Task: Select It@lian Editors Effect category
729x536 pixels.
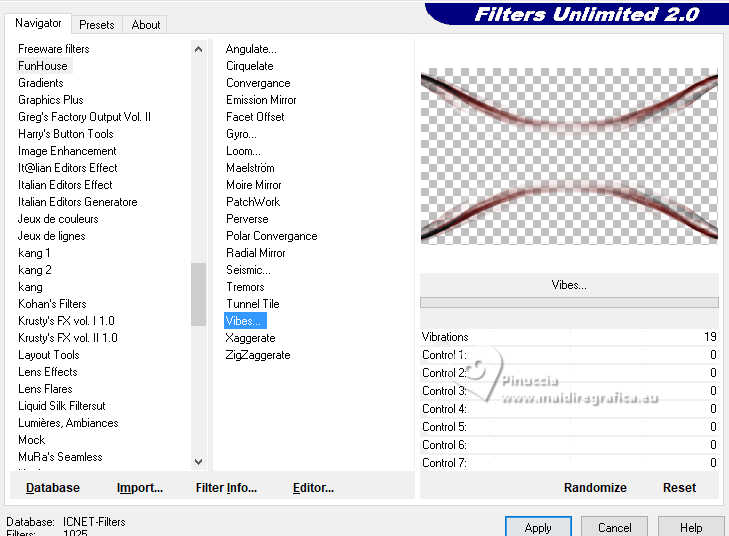Action: [x=67, y=168]
